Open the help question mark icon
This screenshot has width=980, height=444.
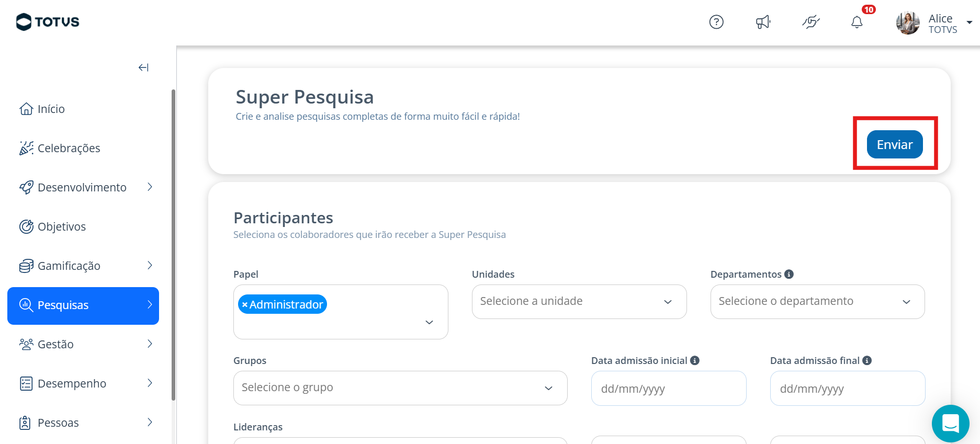716,22
